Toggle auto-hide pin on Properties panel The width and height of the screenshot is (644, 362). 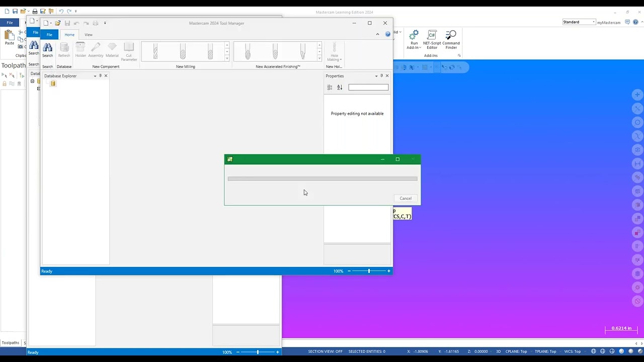pyautogui.click(x=381, y=76)
